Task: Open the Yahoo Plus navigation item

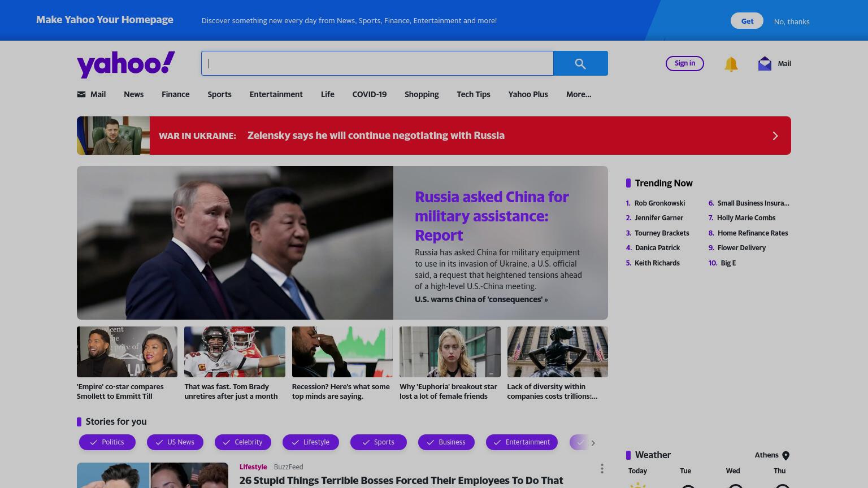Action: point(528,94)
